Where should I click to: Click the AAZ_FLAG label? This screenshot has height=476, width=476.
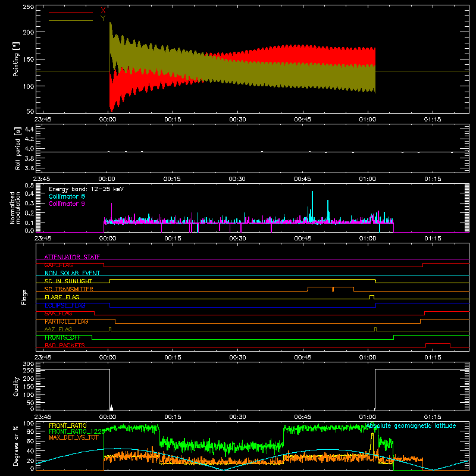58,329
